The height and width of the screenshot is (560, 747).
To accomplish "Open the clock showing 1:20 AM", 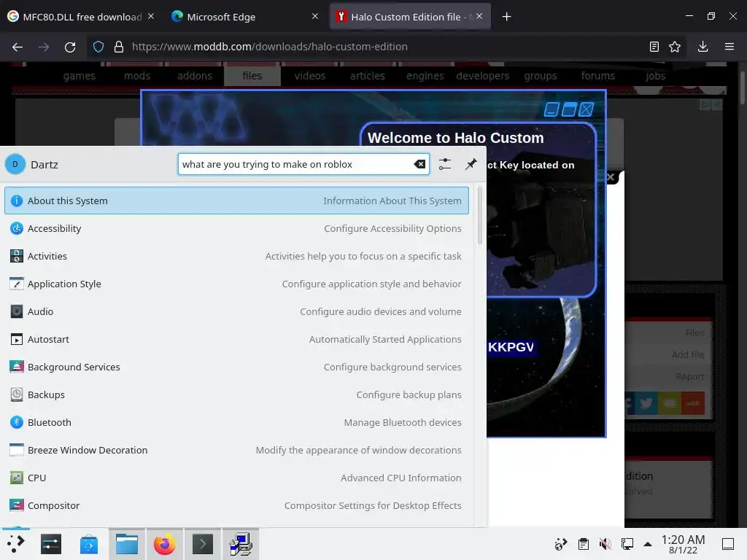I will [x=683, y=544].
